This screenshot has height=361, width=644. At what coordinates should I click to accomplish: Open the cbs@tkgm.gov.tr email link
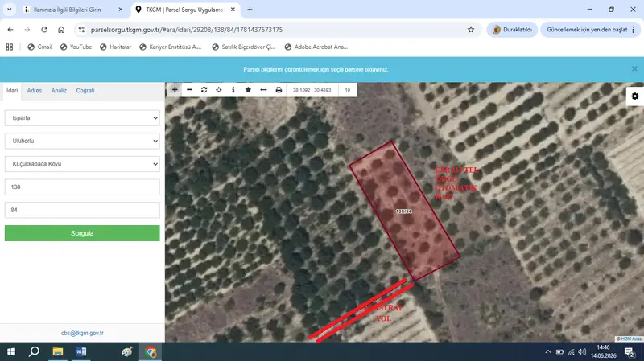tap(82, 333)
